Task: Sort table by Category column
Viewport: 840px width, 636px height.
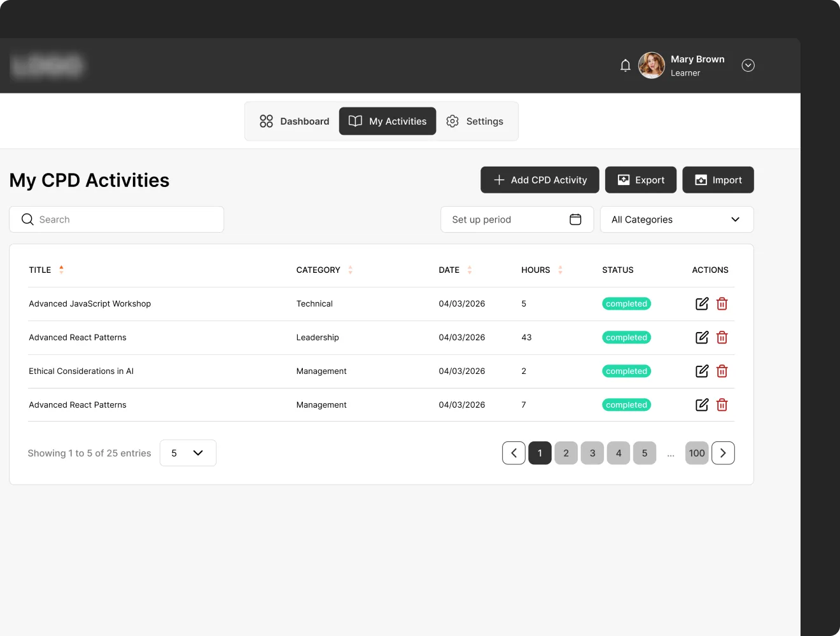Action: [x=350, y=270]
